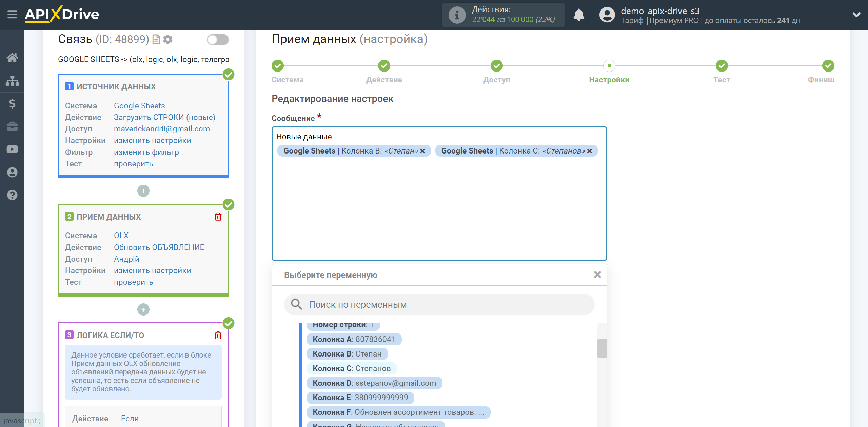The image size is (868, 427).
Task: Delete the OLX data receiver block
Action: tap(218, 217)
